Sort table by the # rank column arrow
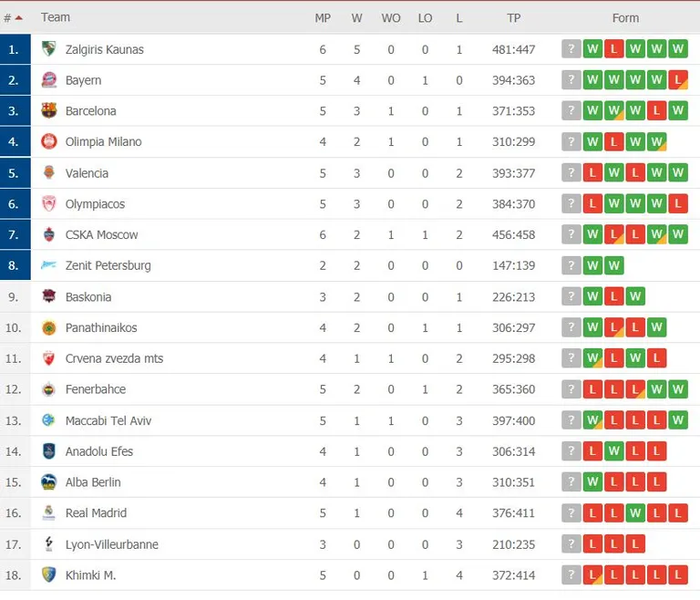 (19, 18)
